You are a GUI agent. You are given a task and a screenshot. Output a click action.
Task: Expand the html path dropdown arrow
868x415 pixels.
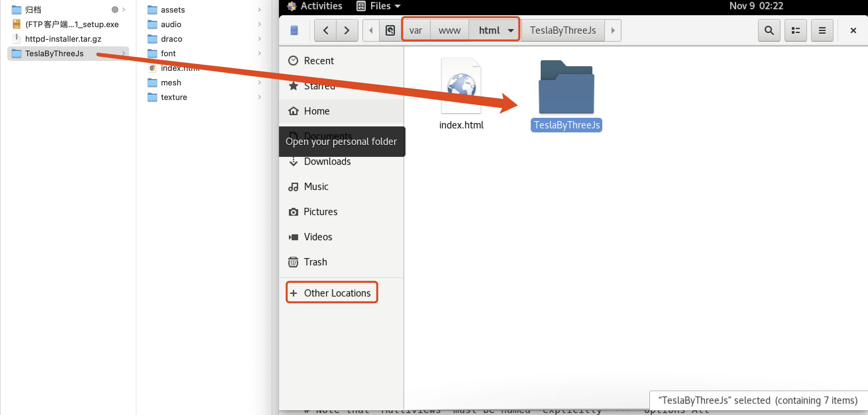coord(511,30)
